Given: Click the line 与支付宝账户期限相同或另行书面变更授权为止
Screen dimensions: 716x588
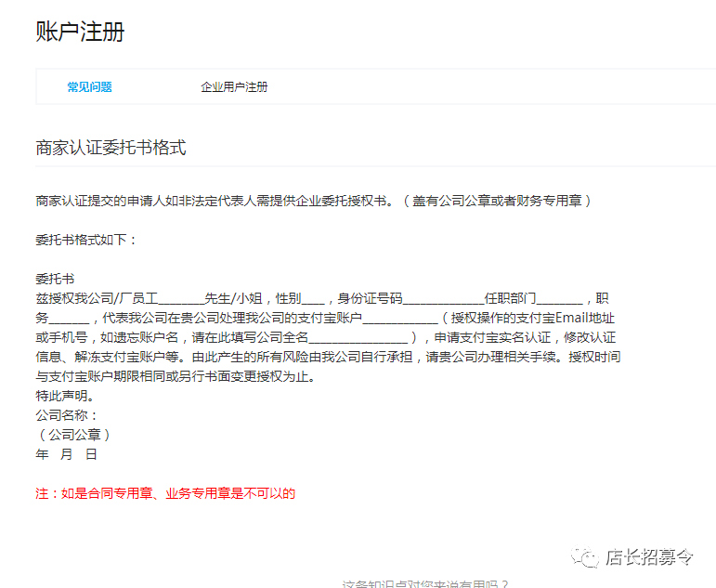Looking at the screenshot, I should [176, 376].
